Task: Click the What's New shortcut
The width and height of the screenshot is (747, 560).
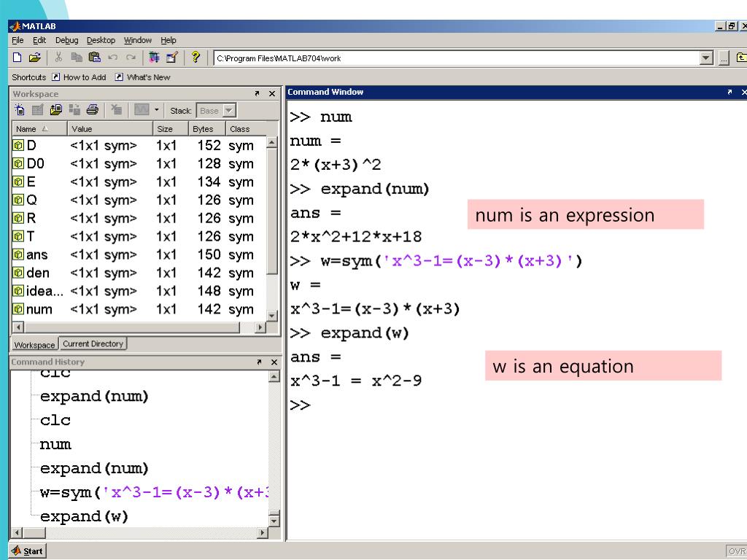Action: pyautogui.click(x=142, y=77)
